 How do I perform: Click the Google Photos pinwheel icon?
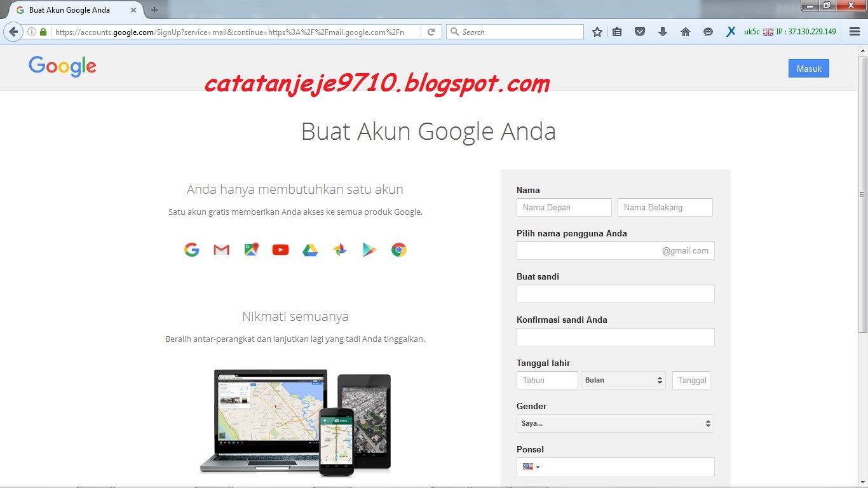click(x=340, y=250)
